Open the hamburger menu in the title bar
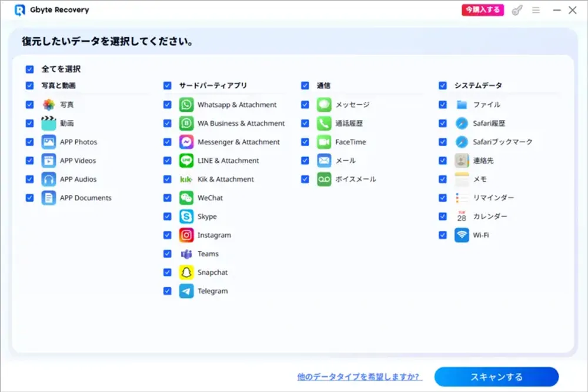 pos(536,10)
